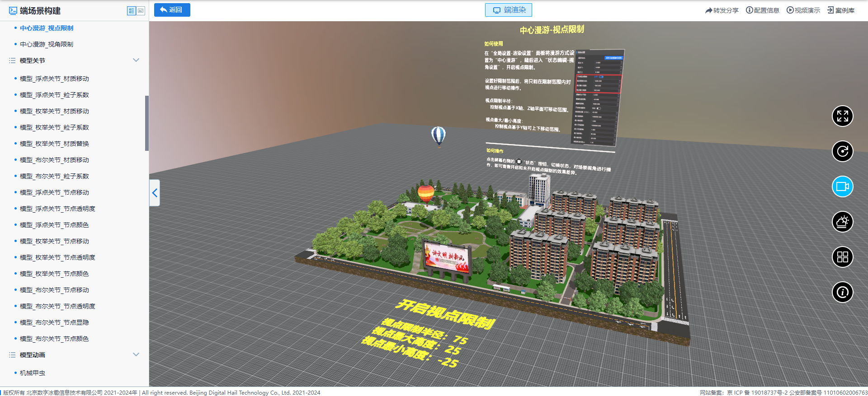Select 模型_枚举关节_材质替换 item

(54, 144)
